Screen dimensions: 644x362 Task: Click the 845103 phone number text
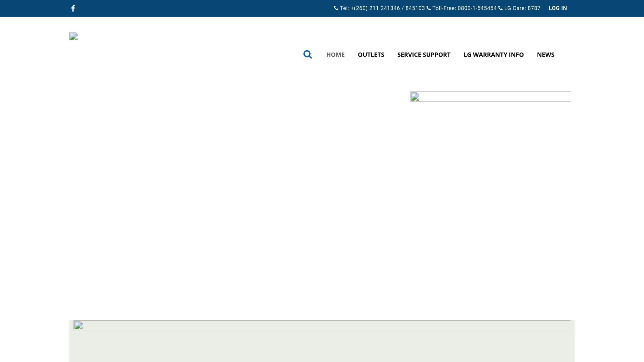(415, 8)
